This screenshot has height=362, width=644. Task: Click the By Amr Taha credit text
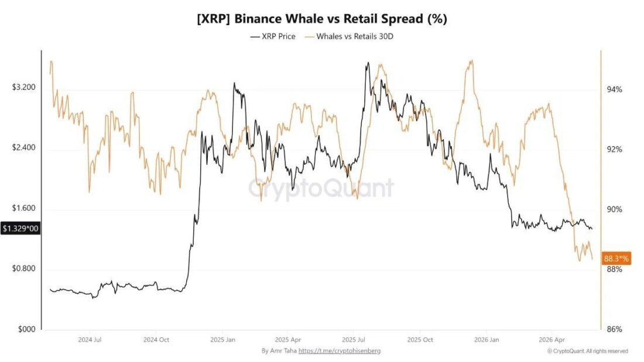[279, 351]
